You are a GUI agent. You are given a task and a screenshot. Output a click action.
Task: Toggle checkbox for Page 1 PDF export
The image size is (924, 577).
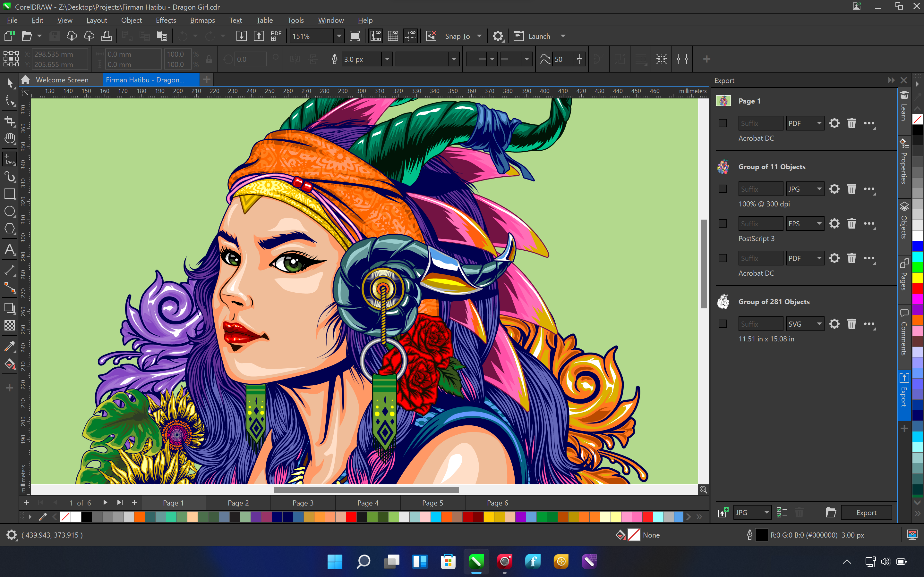(x=723, y=122)
